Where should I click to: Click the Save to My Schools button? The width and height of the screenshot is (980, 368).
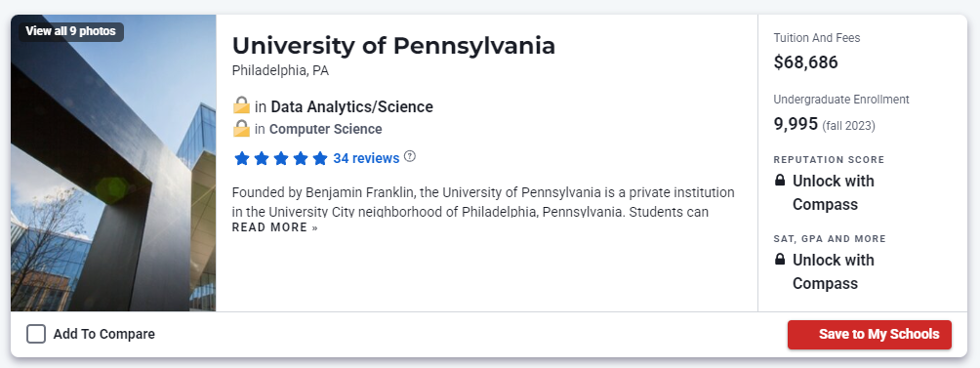pyautogui.click(x=870, y=334)
